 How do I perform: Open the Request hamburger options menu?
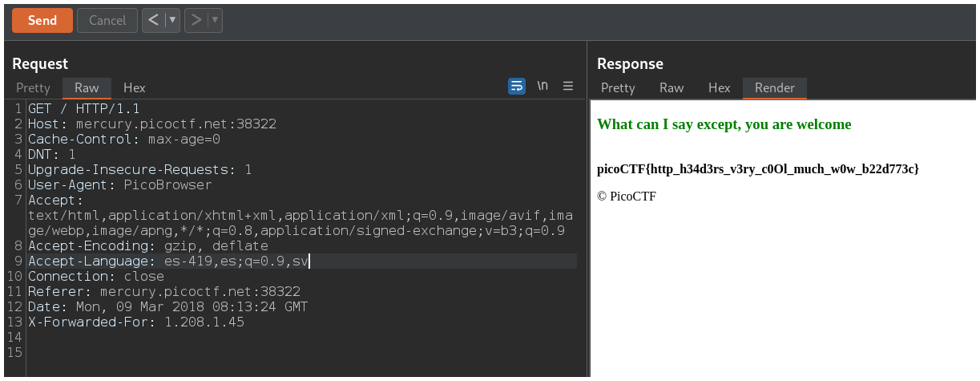(568, 86)
